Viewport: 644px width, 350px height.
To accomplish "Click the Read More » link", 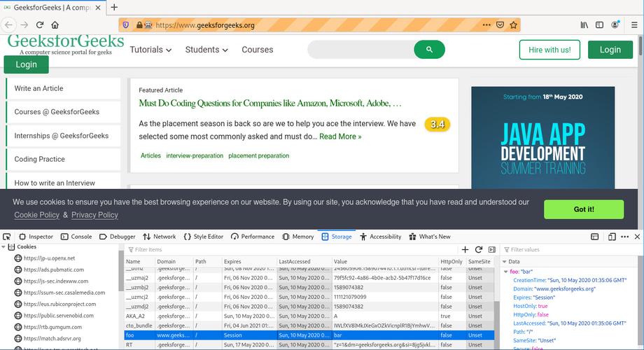I will pyautogui.click(x=340, y=136).
